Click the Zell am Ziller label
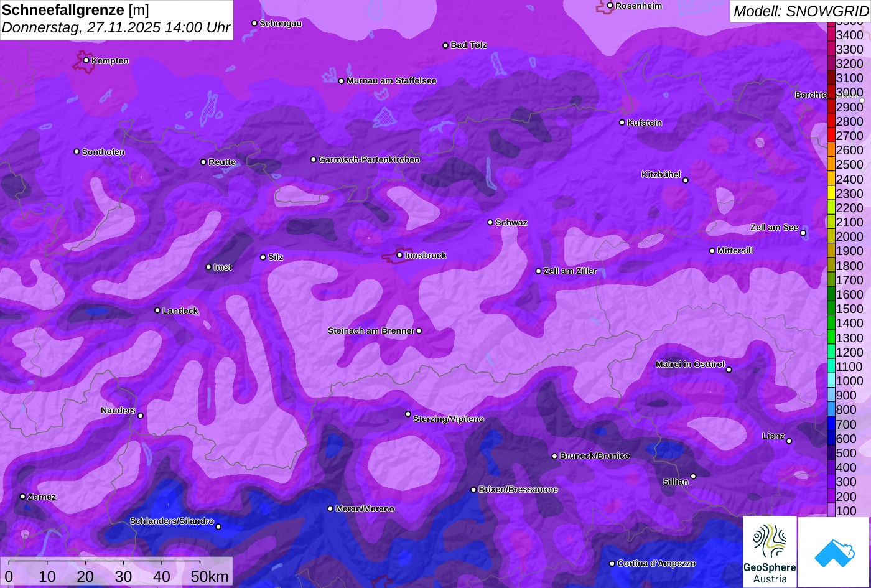 tap(570, 271)
